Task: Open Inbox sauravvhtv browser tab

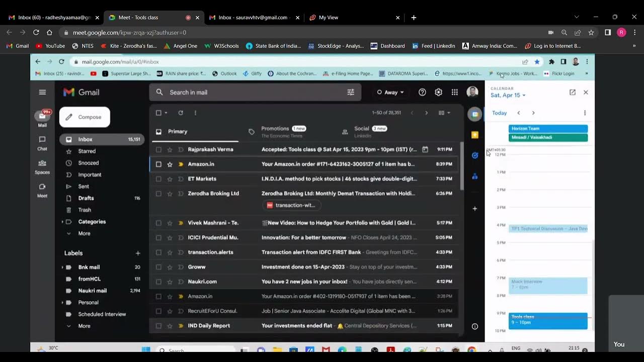Action: [254, 17]
